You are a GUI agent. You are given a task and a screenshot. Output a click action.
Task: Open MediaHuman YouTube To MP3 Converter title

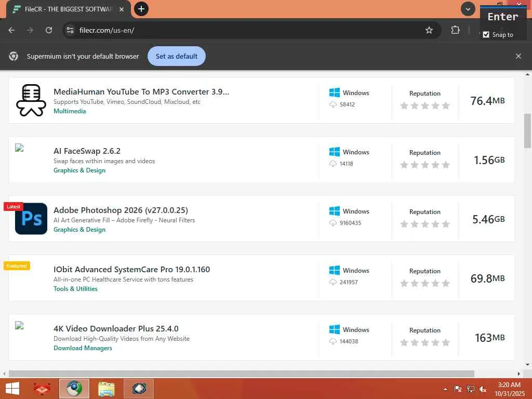(x=141, y=91)
